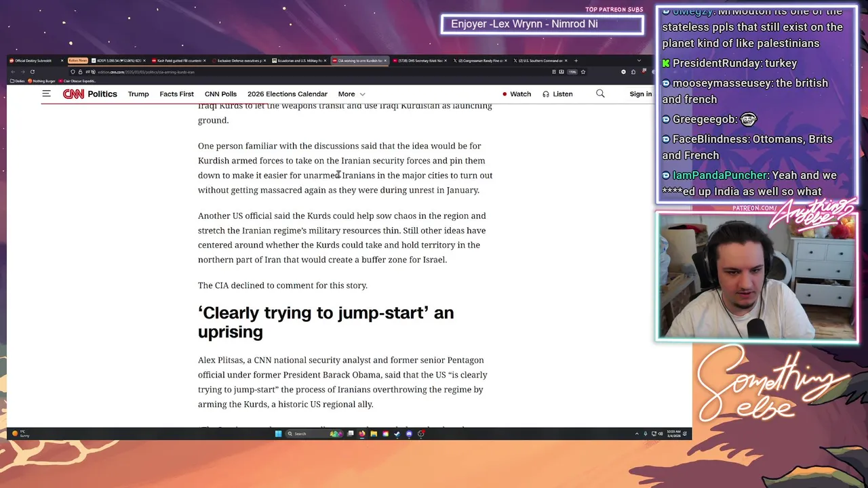
Task: Open Discord from the taskbar
Action: (x=409, y=434)
